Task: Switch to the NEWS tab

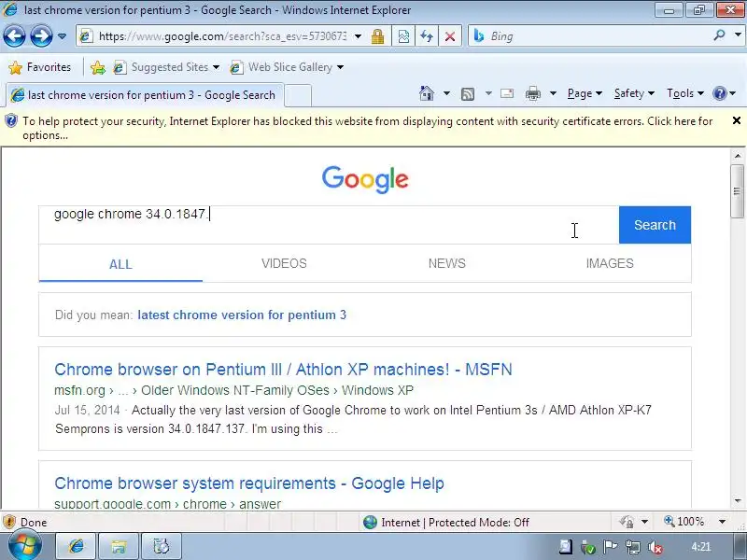Action: [x=447, y=263]
